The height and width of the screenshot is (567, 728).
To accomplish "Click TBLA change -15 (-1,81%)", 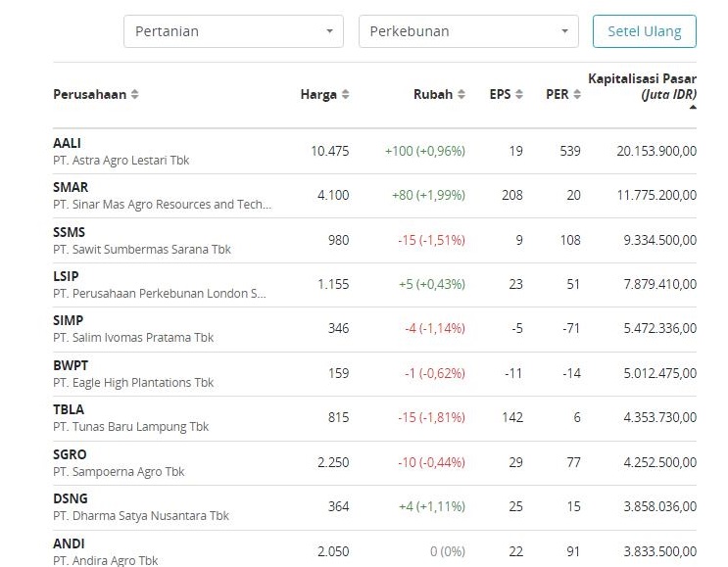I will point(431,417).
